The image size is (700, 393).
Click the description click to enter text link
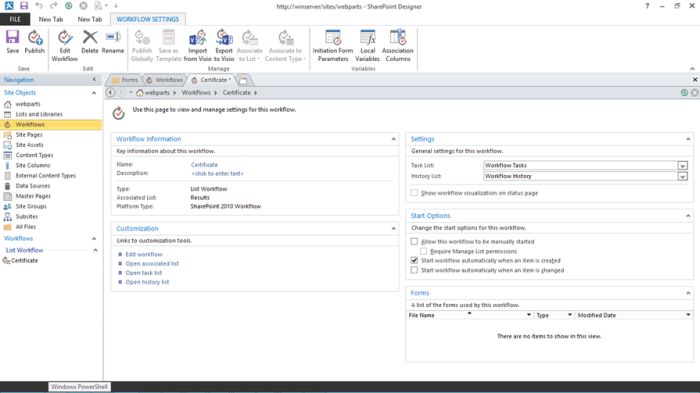tap(217, 174)
